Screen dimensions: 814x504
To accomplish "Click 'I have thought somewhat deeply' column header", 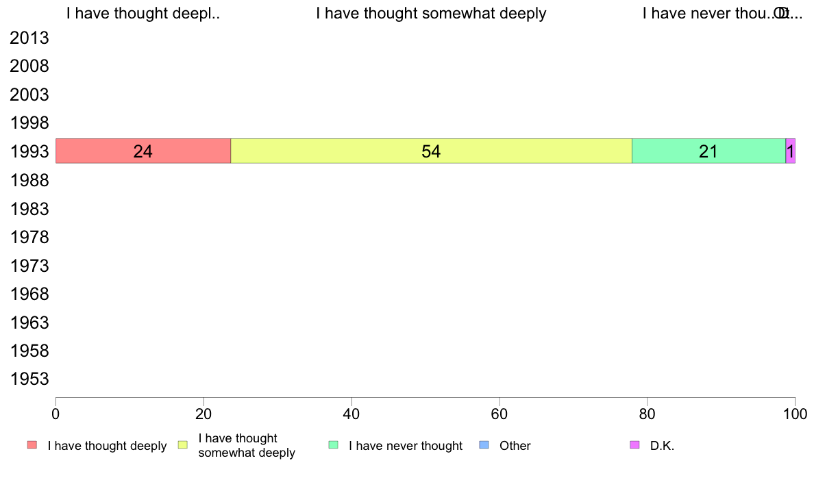I will click(432, 14).
